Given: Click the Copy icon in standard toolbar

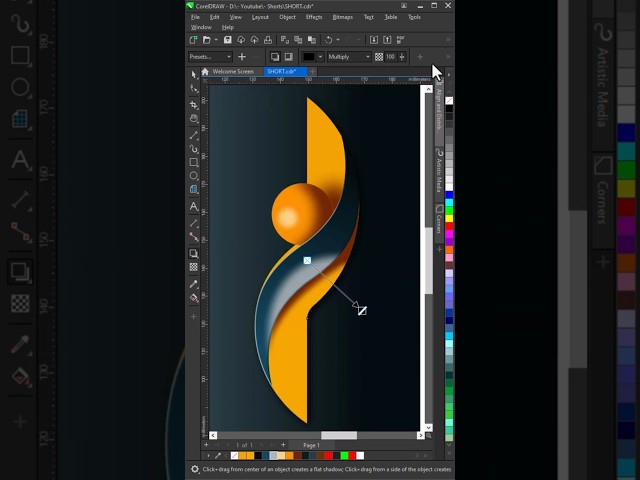Looking at the screenshot, I should coord(298,40).
